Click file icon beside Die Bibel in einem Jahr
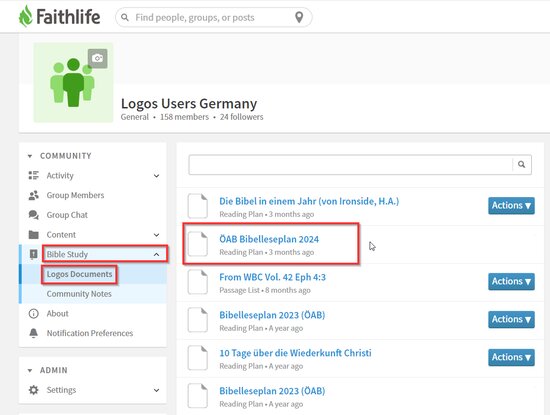Viewport: 550px width, 415px height. click(197, 206)
